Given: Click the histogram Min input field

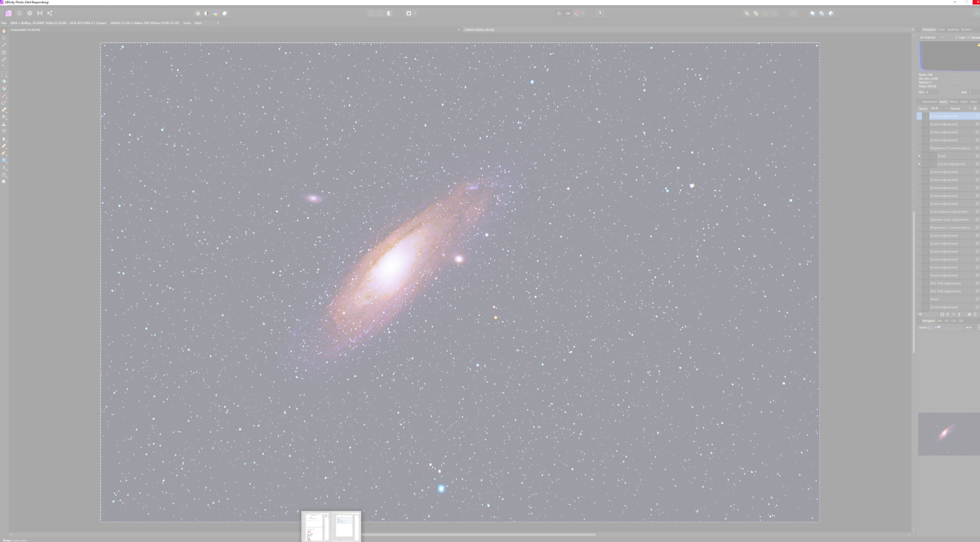Looking at the screenshot, I should click(933, 92).
